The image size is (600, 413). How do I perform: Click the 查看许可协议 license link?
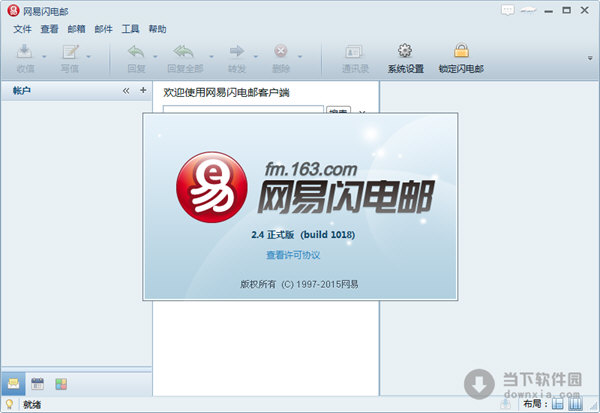(x=293, y=255)
